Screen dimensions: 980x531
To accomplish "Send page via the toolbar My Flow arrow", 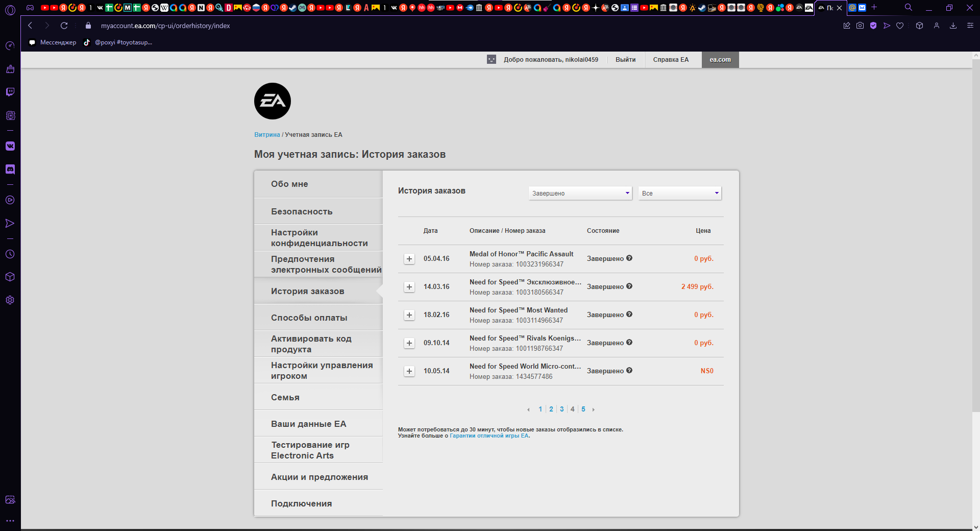I will coord(887,26).
